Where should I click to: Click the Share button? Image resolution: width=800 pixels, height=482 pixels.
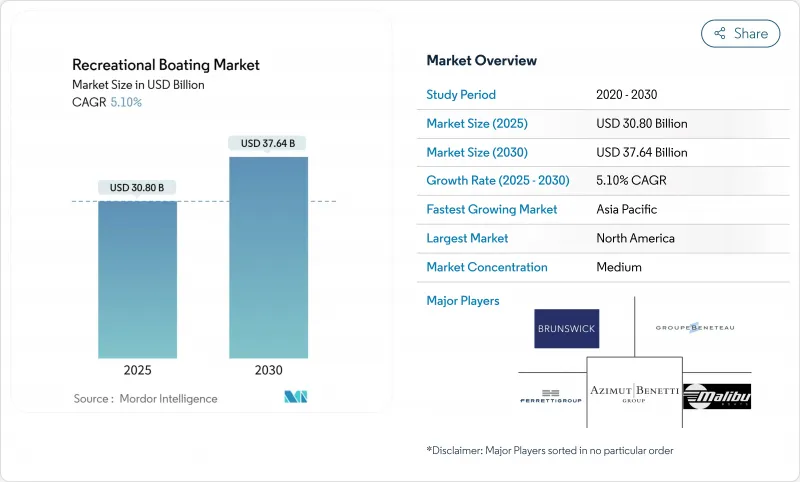coord(740,33)
